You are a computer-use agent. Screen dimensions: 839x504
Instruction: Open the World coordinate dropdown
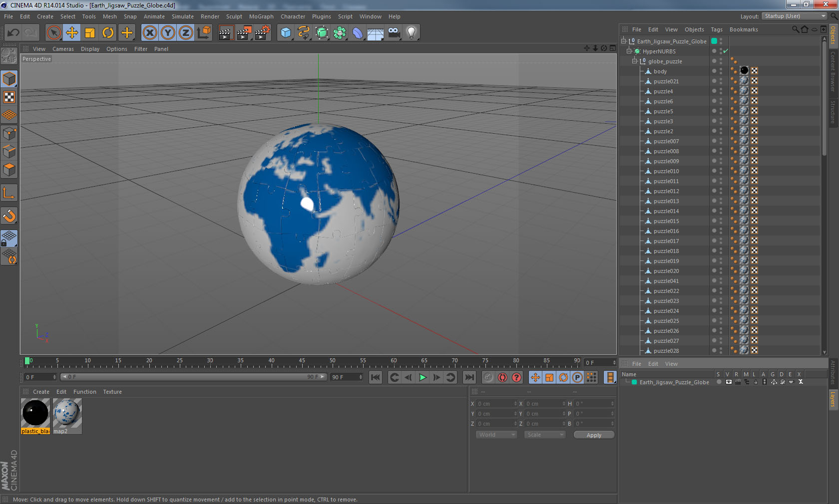click(496, 435)
